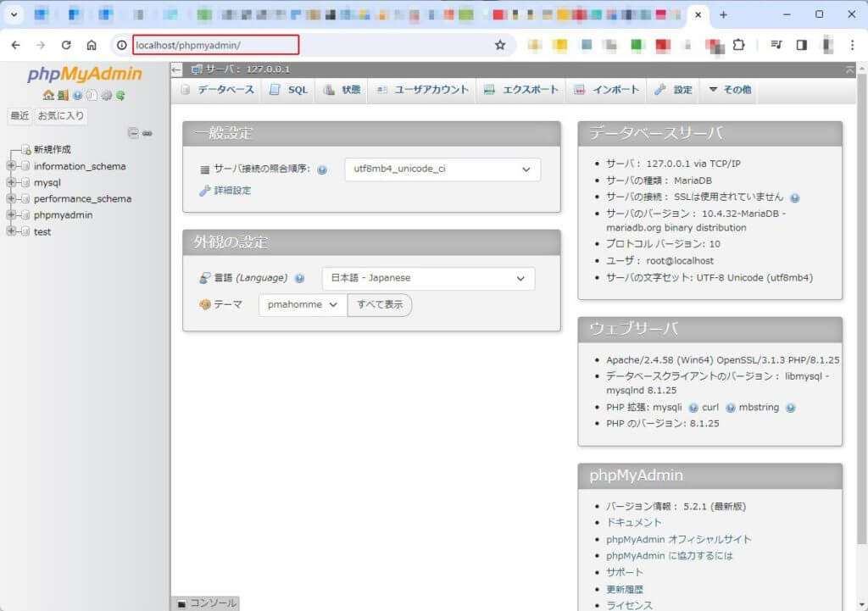Viewport: 868px width, 611px height.
Task: Open the データベース tab
Action: tap(218, 90)
